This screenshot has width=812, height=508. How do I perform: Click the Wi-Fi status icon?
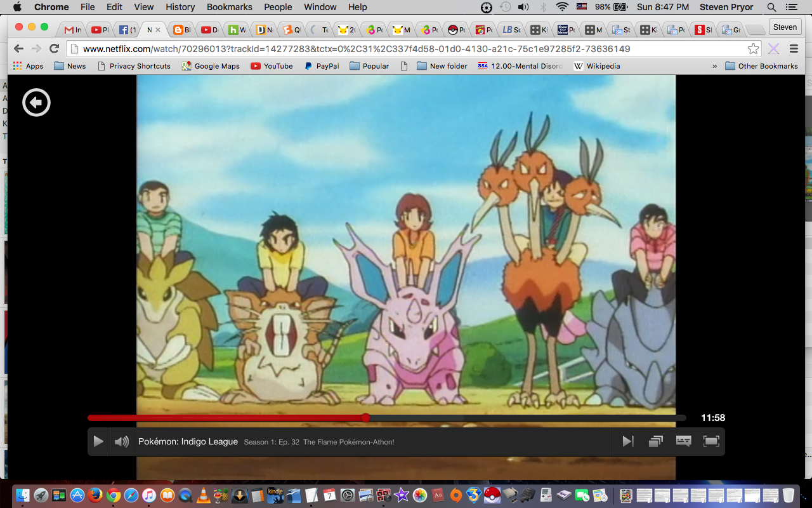point(562,7)
